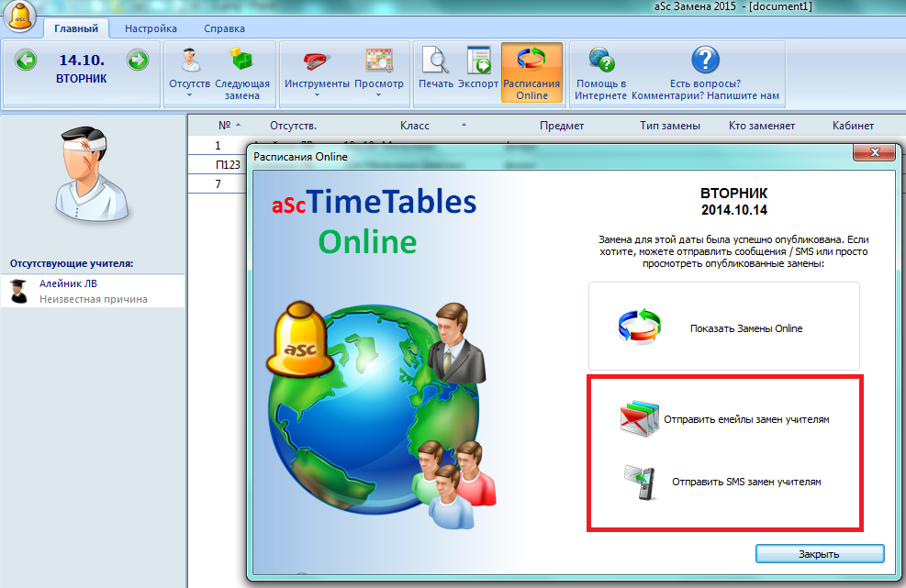Click Показать Замены Online button
The image size is (906, 588).
click(x=724, y=327)
